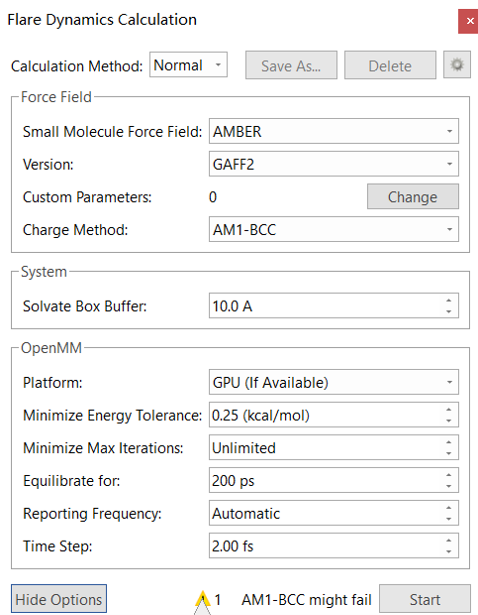The height and width of the screenshot is (615, 478).
Task: Click the Hide Options button
Action: click(59, 599)
